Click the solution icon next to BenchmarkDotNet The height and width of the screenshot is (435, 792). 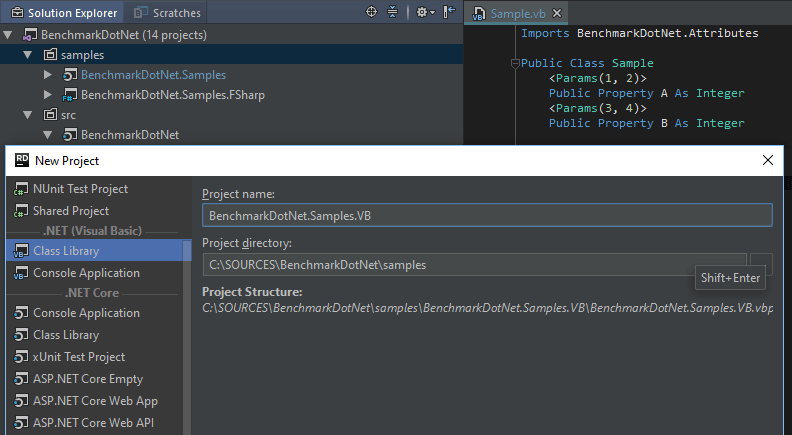tap(30, 35)
